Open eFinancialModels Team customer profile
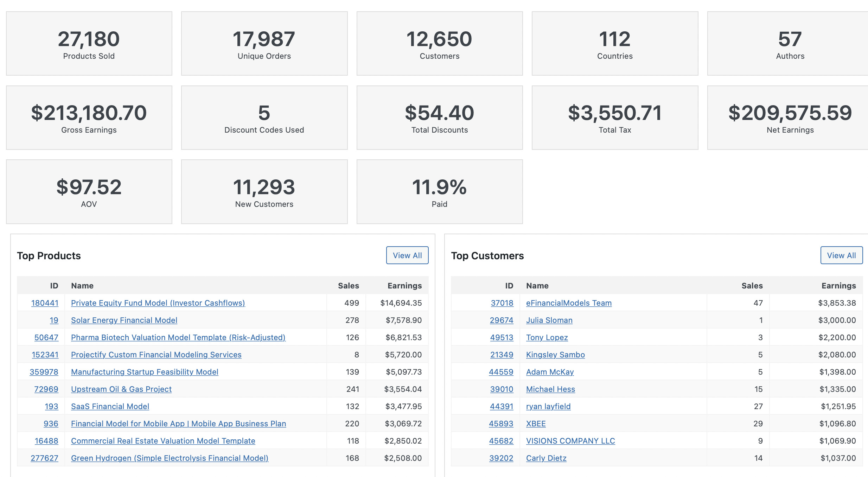Image resolution: width=868 pixels, height=477 pixels. [x=568, y=303]
